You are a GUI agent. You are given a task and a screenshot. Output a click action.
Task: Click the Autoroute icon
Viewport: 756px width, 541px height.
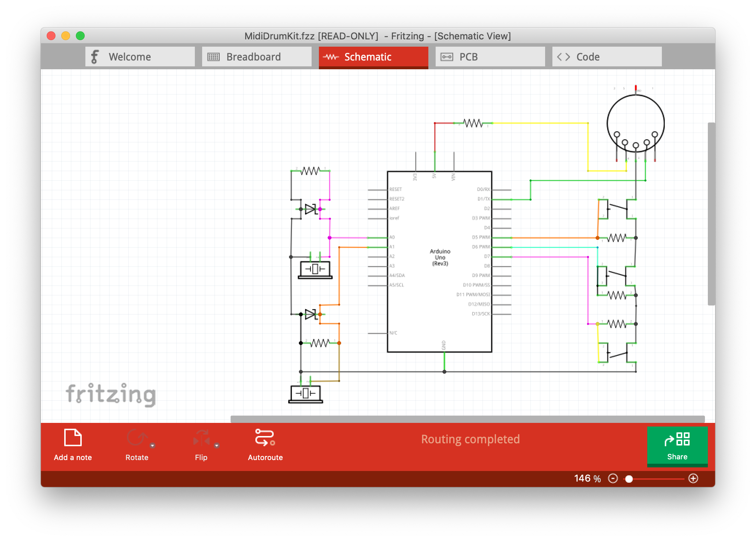265,437
